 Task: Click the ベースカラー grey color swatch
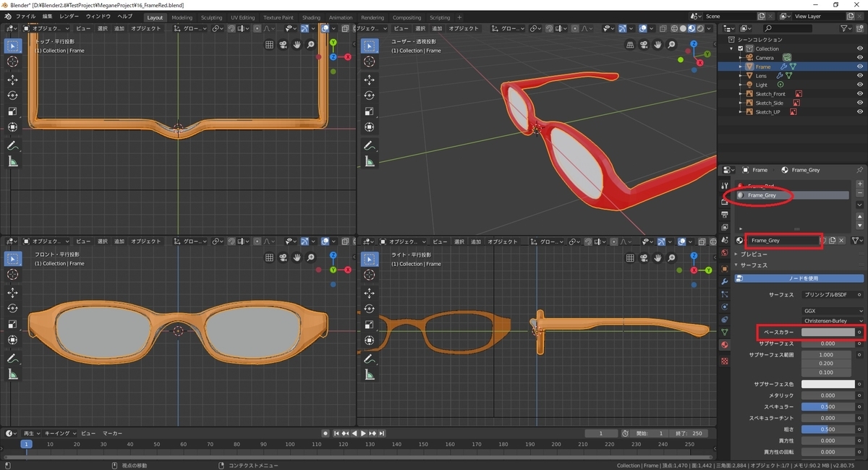(828, 333)
